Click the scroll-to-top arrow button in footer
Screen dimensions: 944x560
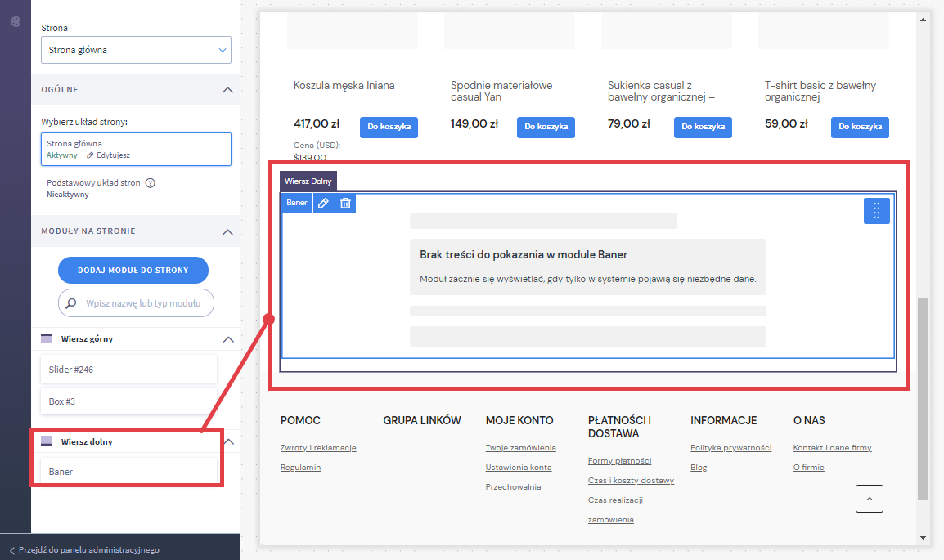pyautogui.click(x=869, y=498)
